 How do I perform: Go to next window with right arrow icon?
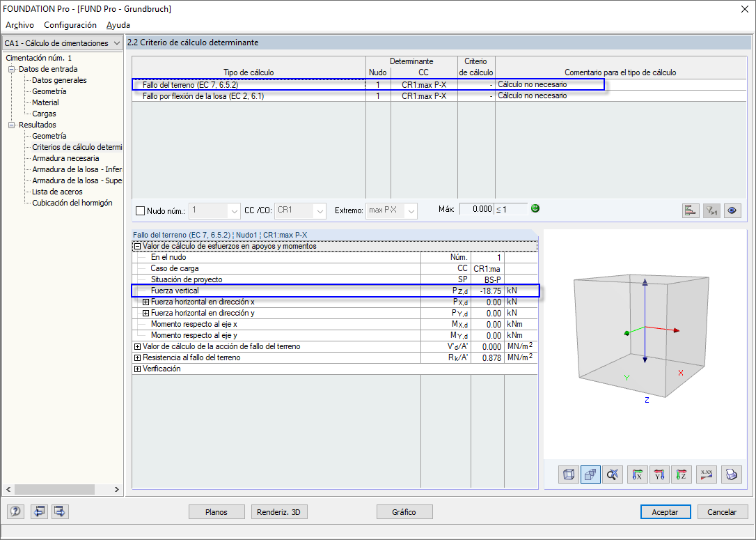[x=60, y=511]
